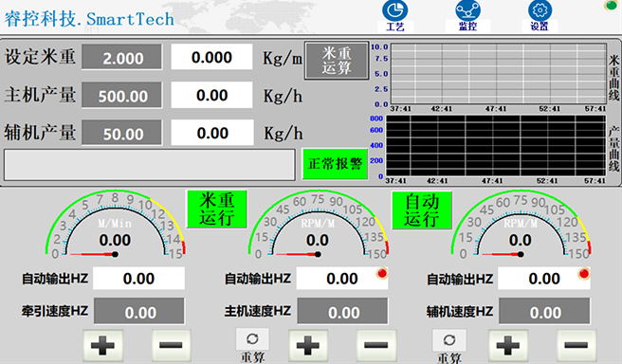Click the 正常报警 alarm status button

(336, 163)
